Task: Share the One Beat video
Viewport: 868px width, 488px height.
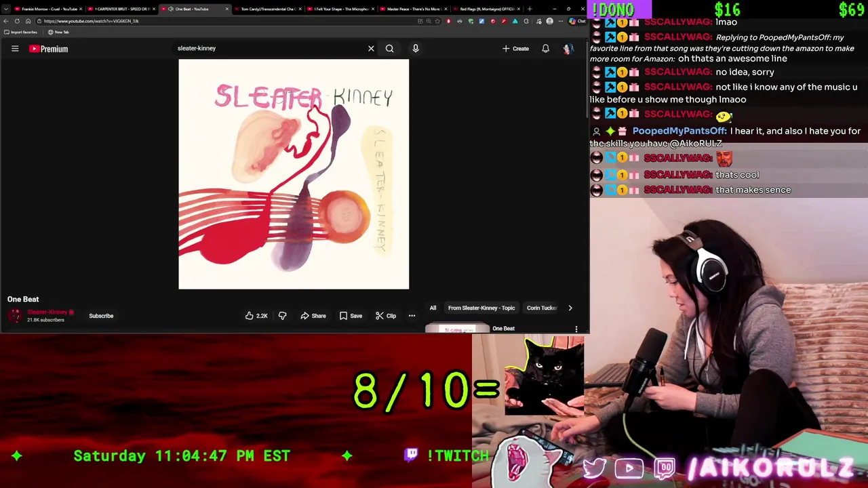Action: coord(313,316)
